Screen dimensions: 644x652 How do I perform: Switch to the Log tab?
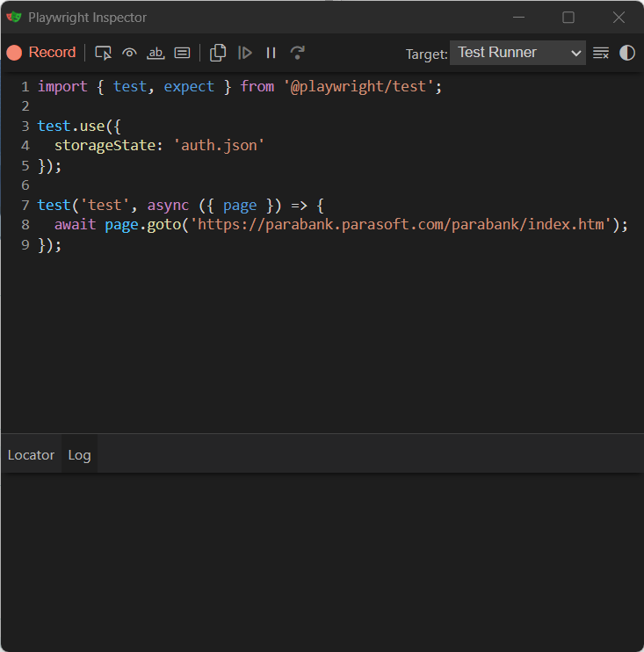click(x=79, y=455)
